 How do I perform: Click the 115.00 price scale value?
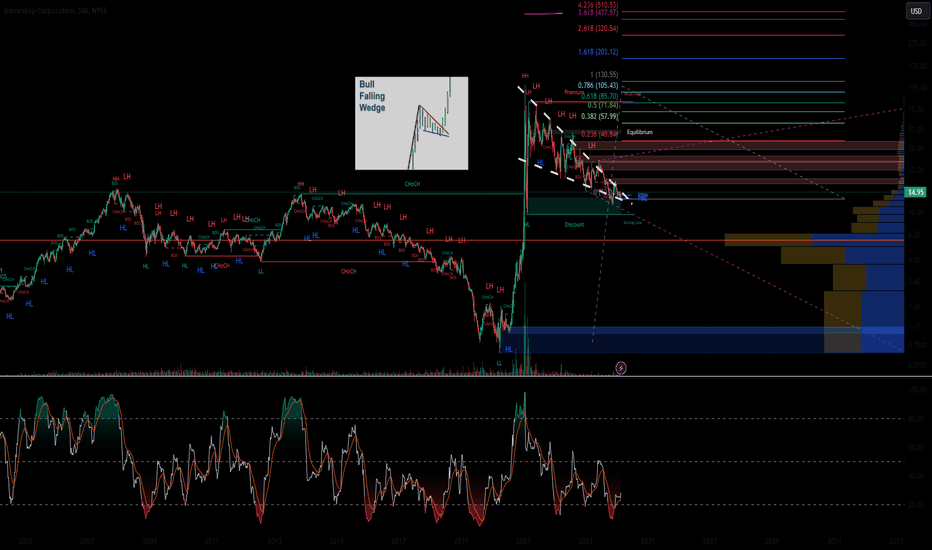917,88
